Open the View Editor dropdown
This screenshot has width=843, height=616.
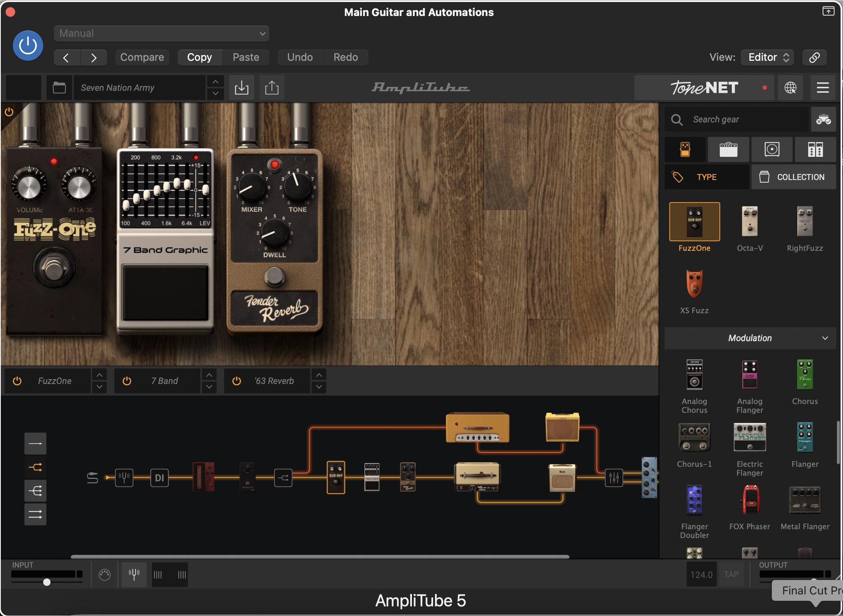pyautogui.click(x=767, y=58)
